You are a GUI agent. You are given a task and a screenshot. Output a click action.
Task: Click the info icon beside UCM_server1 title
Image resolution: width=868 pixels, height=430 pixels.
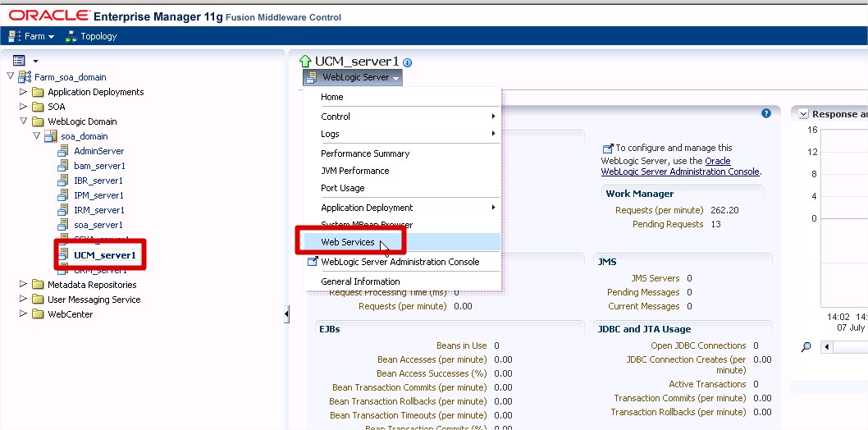click(408, 62)
